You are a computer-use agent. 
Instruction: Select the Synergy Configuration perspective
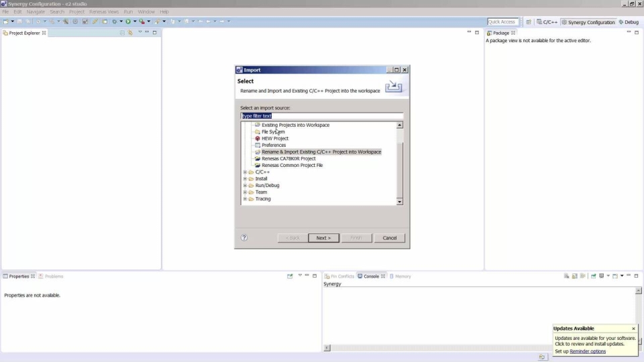click(x=588, y=22)
